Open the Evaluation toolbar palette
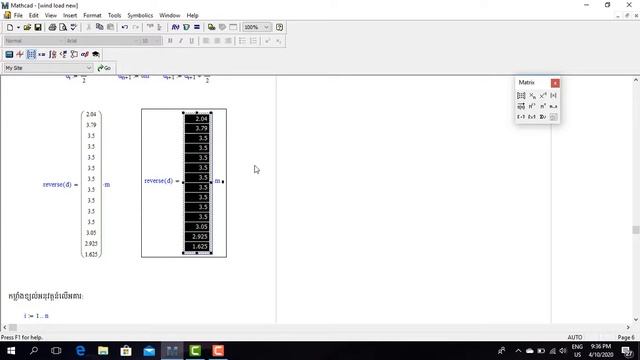This screenshot has height=360, width=640. click(42, 54)
